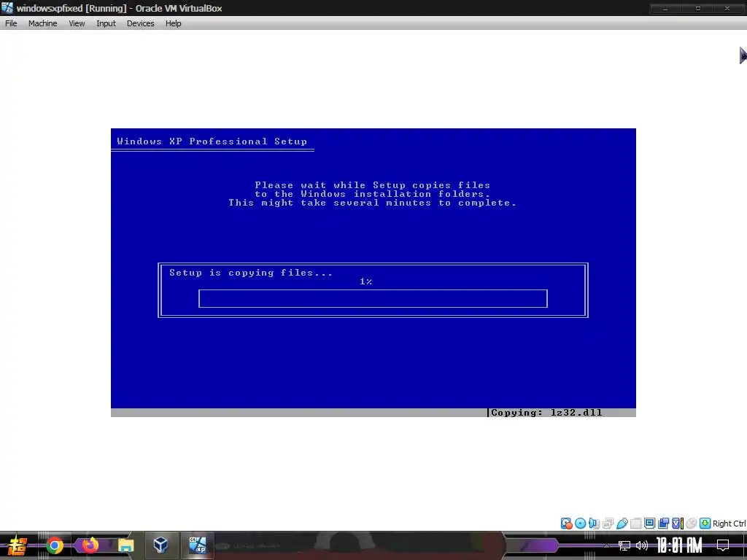Launch Google Chrome from taskbar
The width and height of the screenshot is (747, 560).
pyautogui.click(x=54, y=545)
